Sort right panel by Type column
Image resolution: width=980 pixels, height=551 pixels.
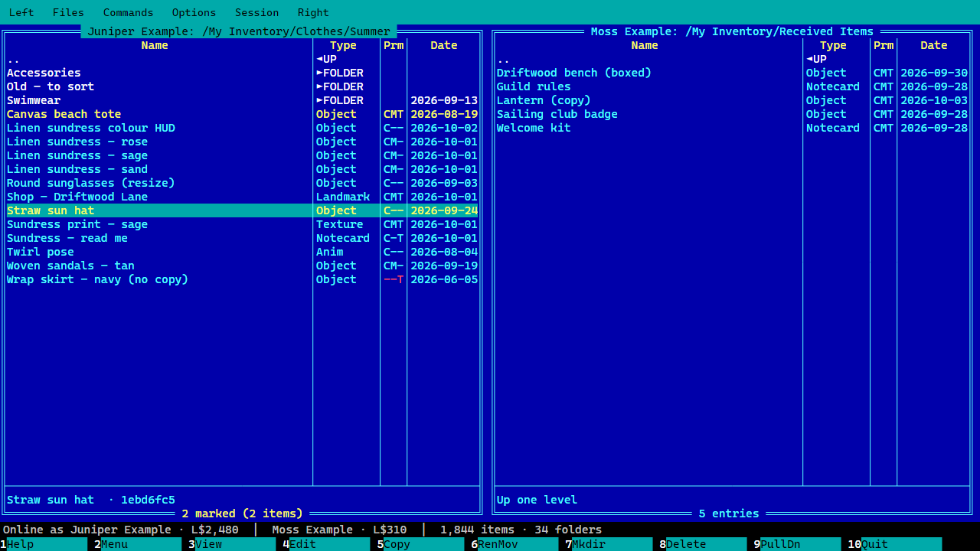[833, 45]
